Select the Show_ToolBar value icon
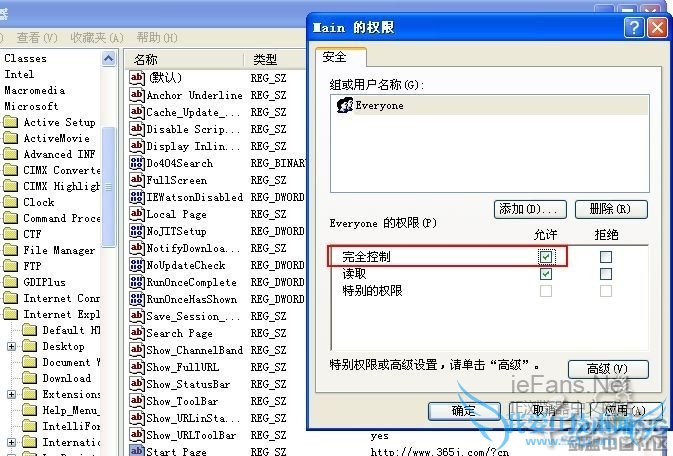 point(137,401)
